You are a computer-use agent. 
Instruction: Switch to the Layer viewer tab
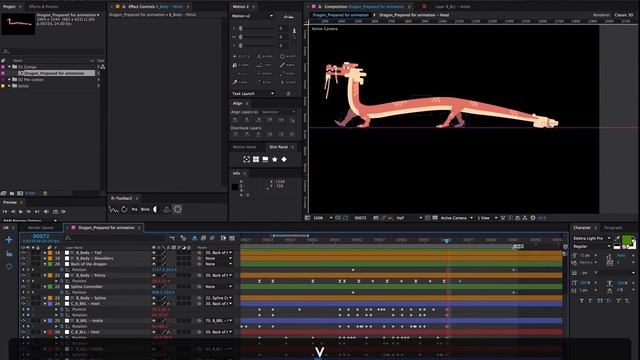(x=452, y=7)
